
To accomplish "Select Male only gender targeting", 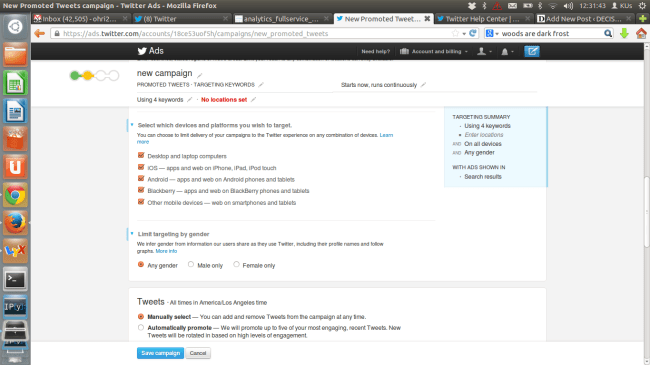I will [191, 264].
